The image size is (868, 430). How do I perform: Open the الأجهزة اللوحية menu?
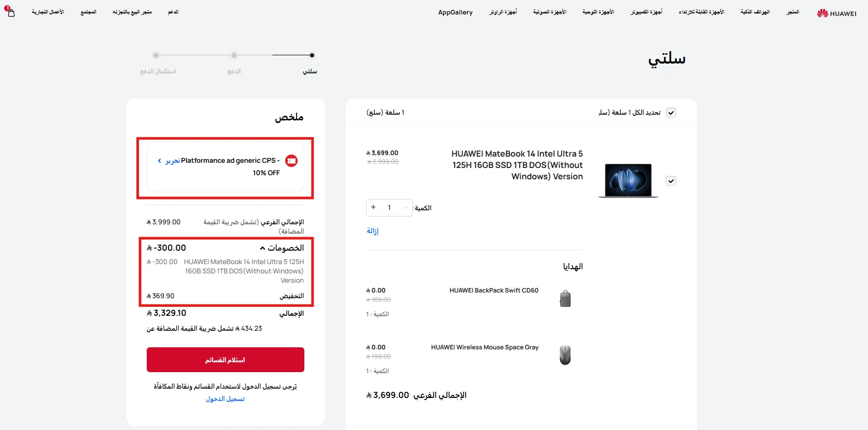[x=598, y=12]
